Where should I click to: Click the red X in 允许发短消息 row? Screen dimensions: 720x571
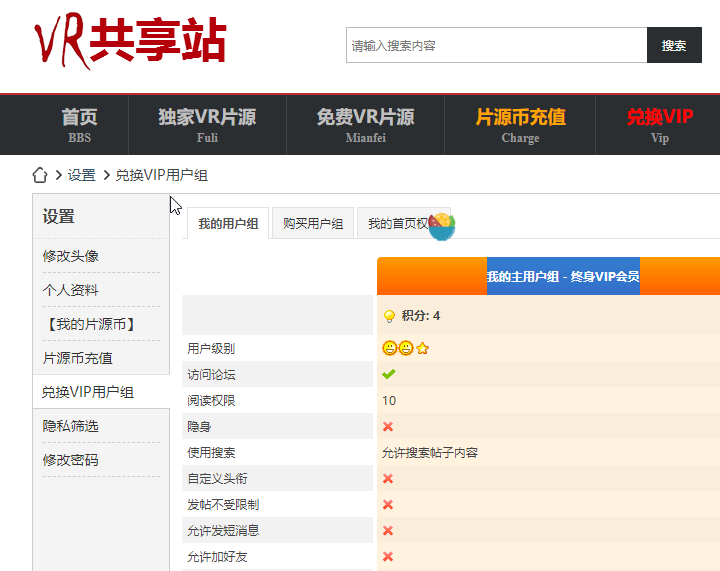388,531
